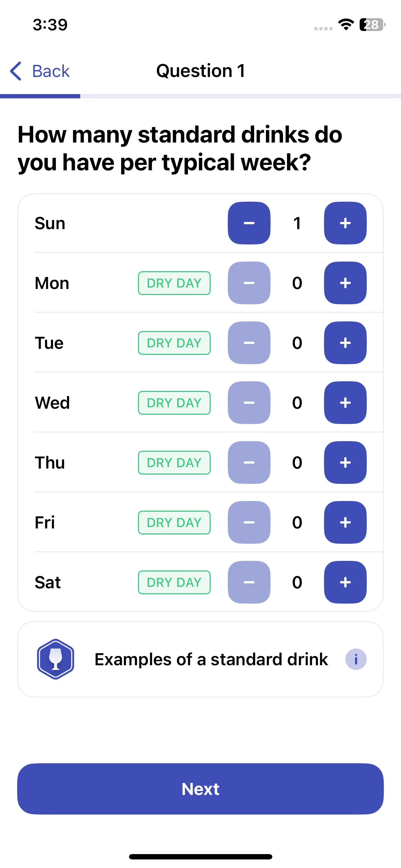Viewport: 401px width, 868px height.
Task: Tap the question progress bar
Action: [200, 96]
